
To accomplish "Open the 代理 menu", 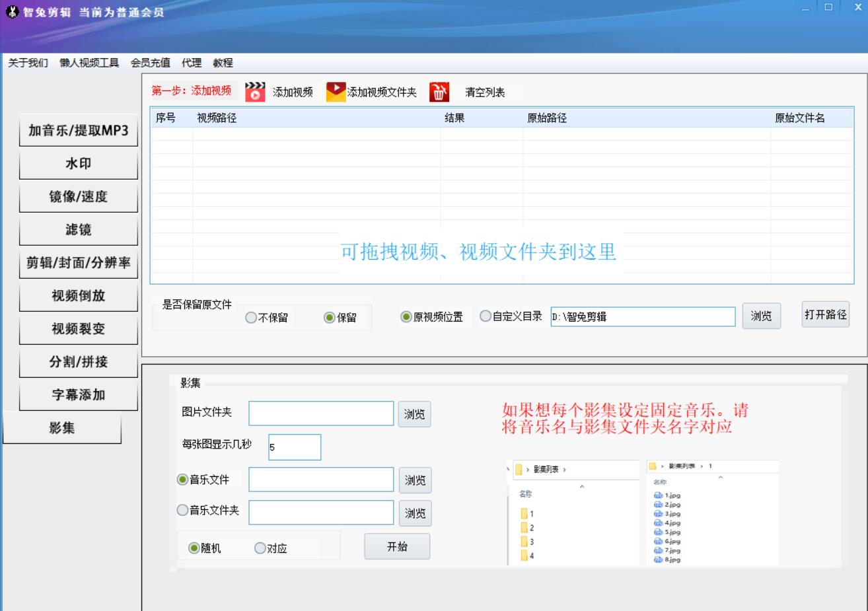I will 192,63.
